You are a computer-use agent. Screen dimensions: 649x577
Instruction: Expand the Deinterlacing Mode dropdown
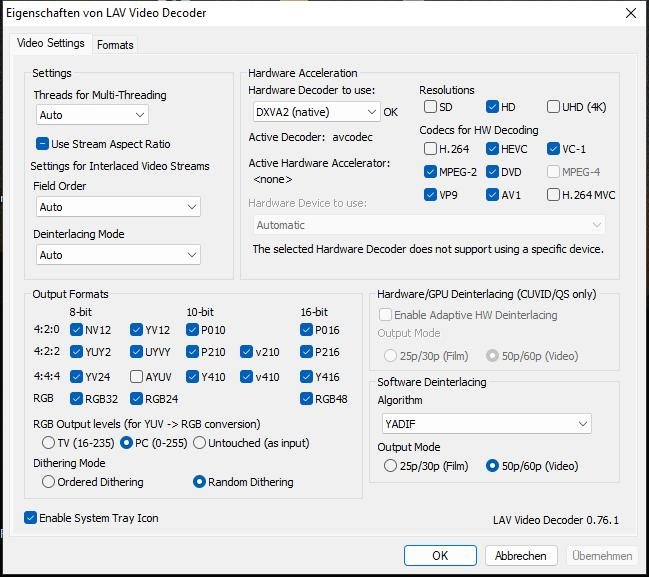119,255
